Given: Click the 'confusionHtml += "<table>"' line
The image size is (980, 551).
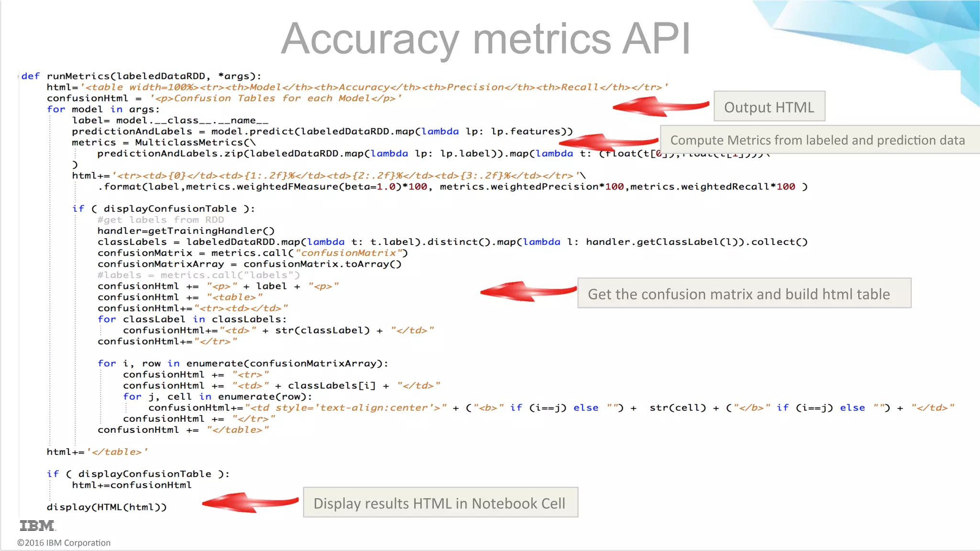Looking at the screenshot, I should click(180, 297).
